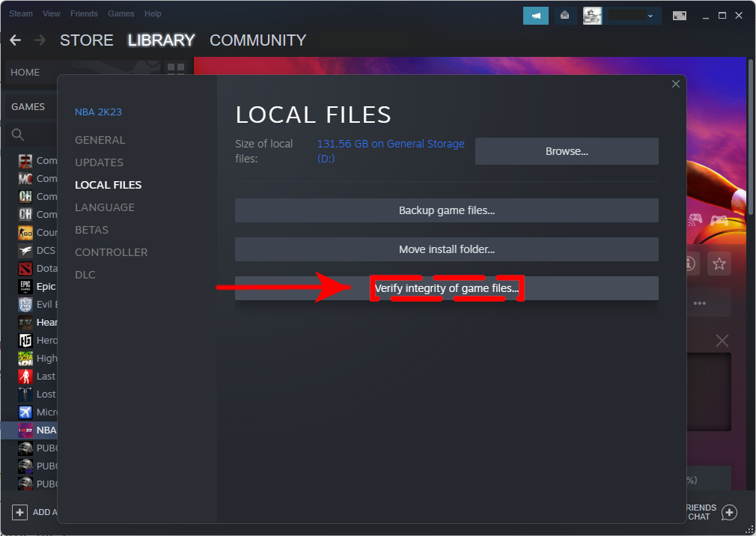Viewport: 756px width, 536px height.
Task: Select the MC game icon
Action: pyautogui.click(x=25, y=179)
